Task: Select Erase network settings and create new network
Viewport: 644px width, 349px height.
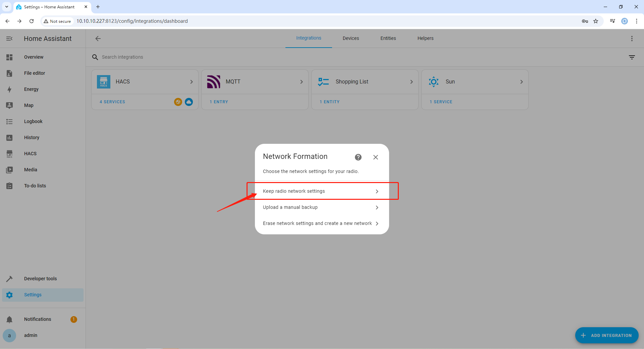Action: pyautogui.click(x=321, y=223)
